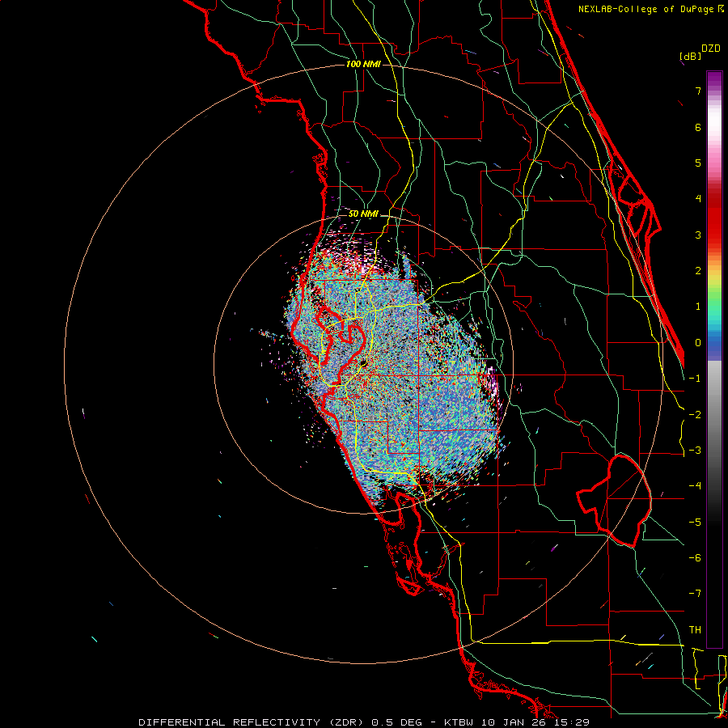Image resolution: width=728 pixels, height=728 pixels.
Task: Click the -7 value on the color scale
Action: [695, 594]
